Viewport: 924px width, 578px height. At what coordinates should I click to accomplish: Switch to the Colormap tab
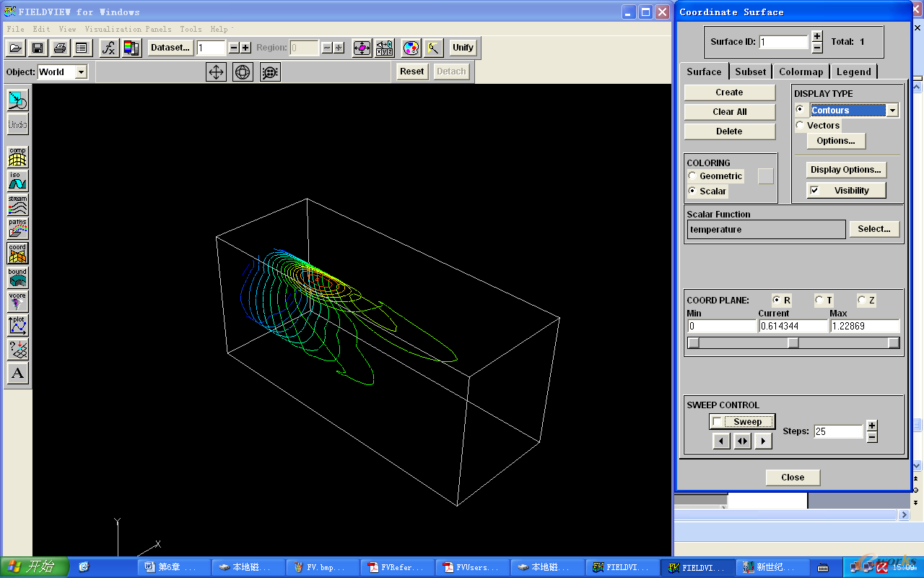point(801,72)
